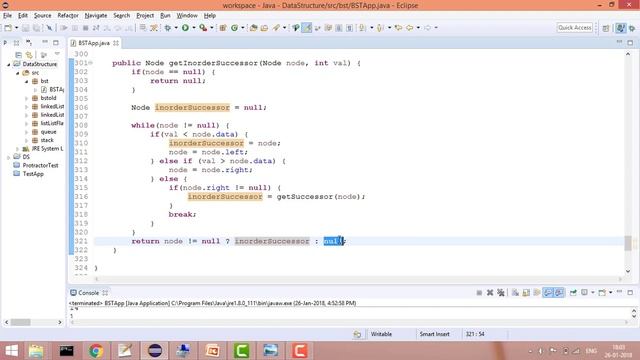Open the Refactor menu
Image resolution: width=640 pixels, height=360 pixels.
tap(68, 16)
